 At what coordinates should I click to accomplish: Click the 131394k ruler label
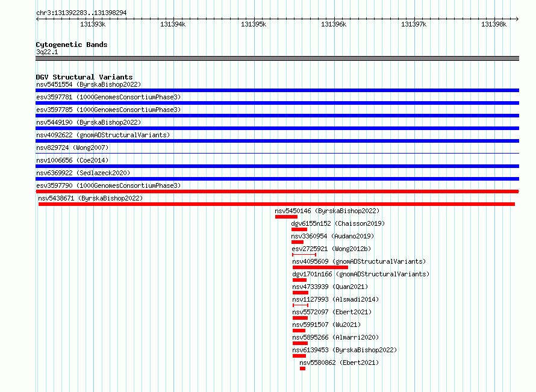click(x=173, y=24)
